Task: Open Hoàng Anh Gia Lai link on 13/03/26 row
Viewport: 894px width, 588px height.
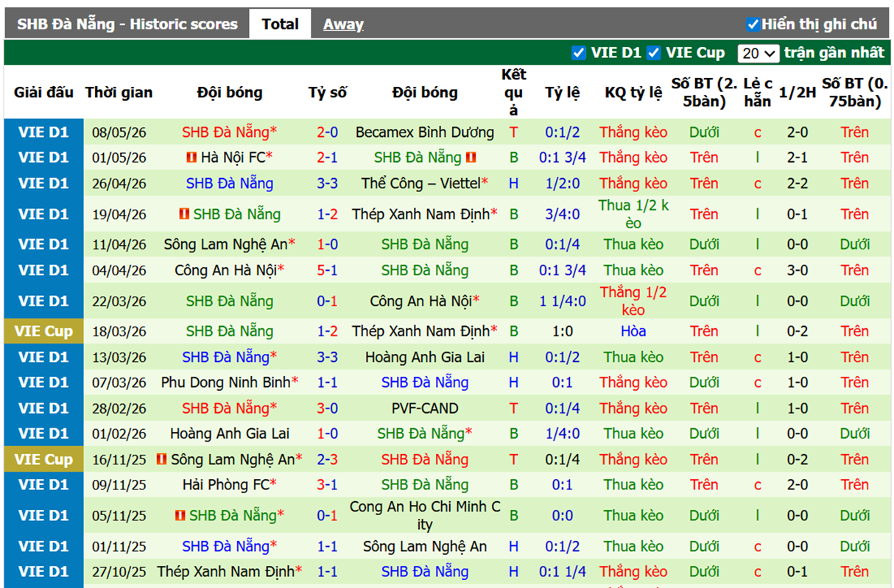Action: (425, 357)
